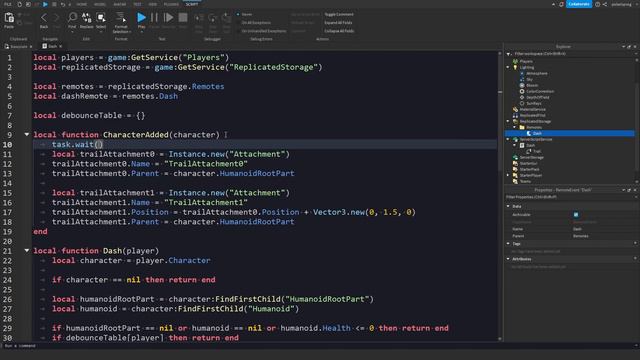Collapse CharacterAdded function fold arrow
Image resolution: width=640 pixels, height=360 pixels.
pos(27,134)
